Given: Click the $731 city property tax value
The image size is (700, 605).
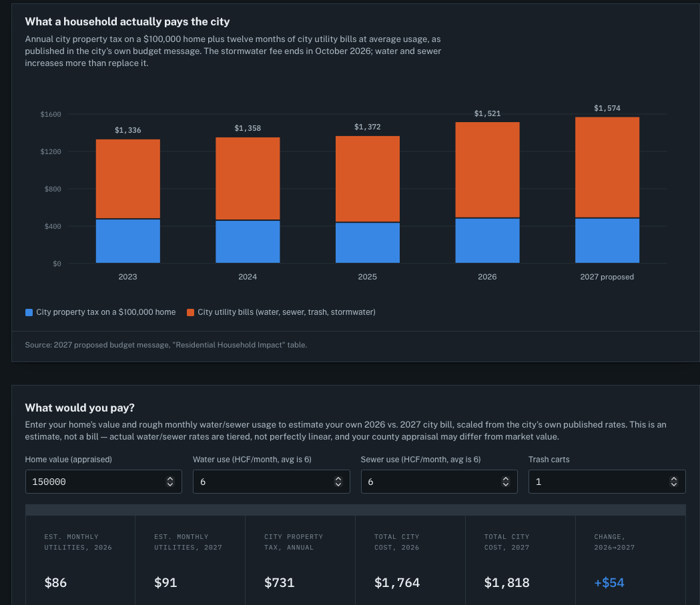Looking at the screenshot, I should pyautogui.click(x=280, y=583).
